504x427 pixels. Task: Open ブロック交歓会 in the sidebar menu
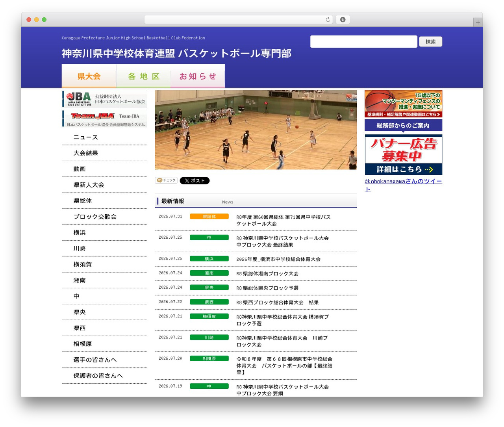pos(104,217)
